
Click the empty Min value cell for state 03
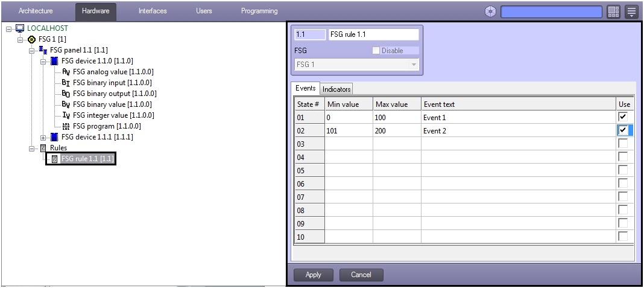[349, 144]
